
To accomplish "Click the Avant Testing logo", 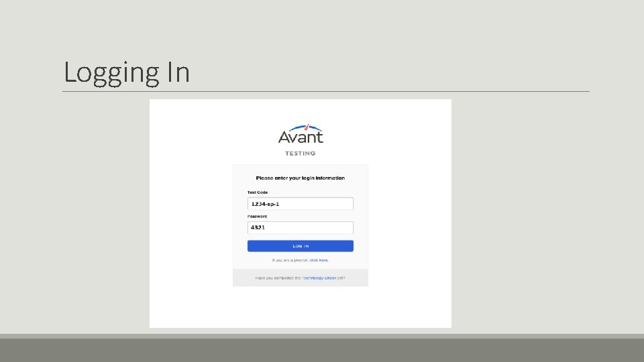I will point(301,139).
